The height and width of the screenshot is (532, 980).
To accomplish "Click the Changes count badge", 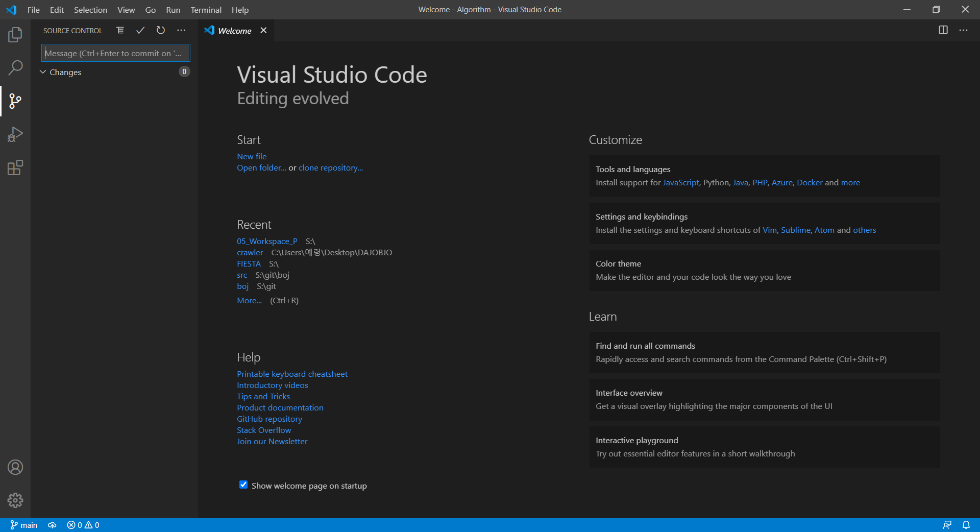I will (184, 71).
